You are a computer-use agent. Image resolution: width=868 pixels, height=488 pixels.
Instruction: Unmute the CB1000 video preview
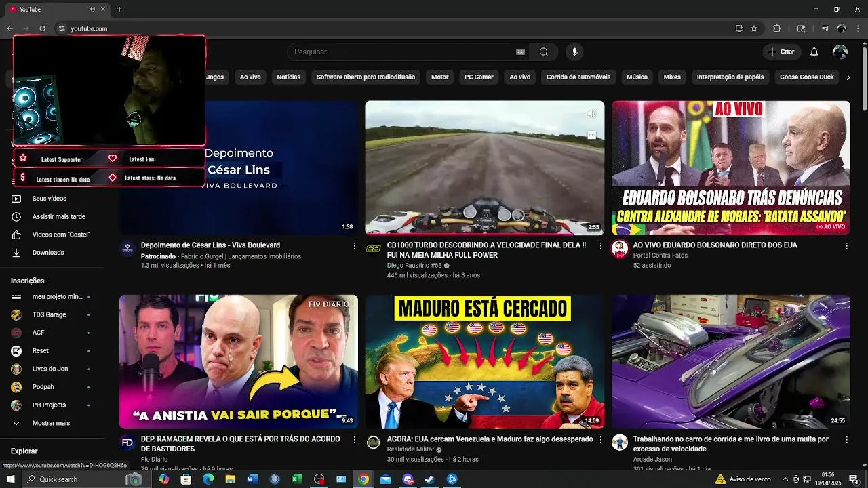591,114
